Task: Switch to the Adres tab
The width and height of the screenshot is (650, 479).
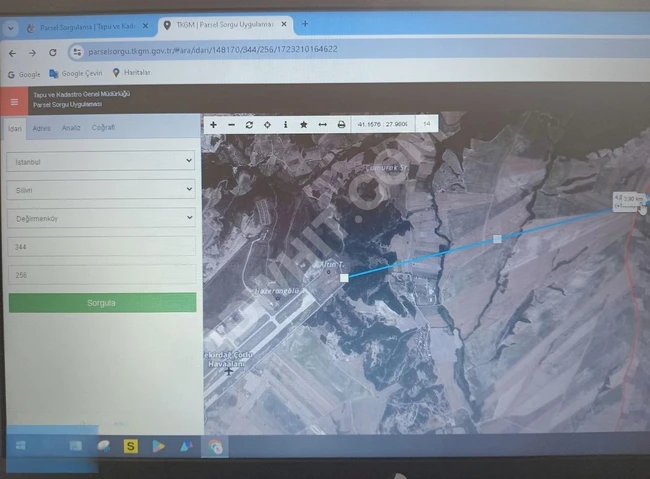Action: click(x=41, y=128)
